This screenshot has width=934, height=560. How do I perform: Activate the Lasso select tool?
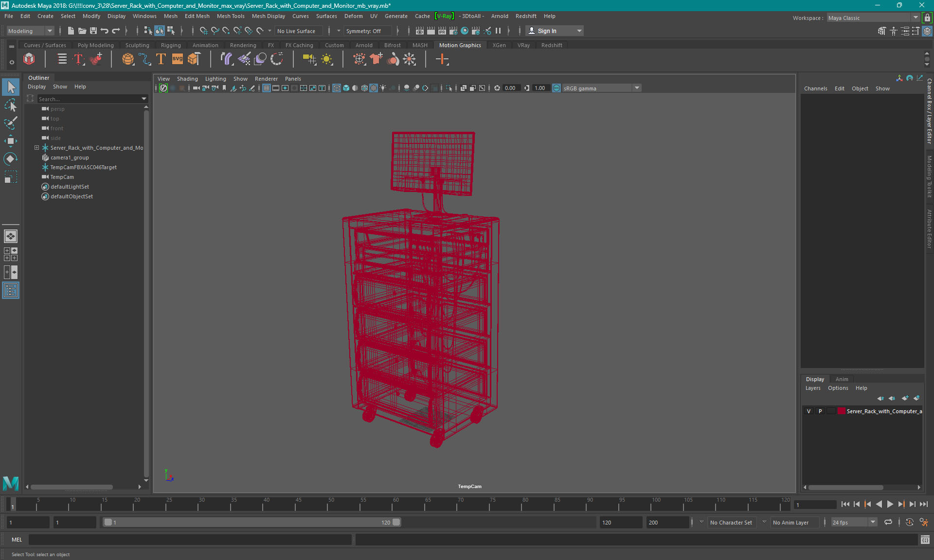tap(11, 105)
